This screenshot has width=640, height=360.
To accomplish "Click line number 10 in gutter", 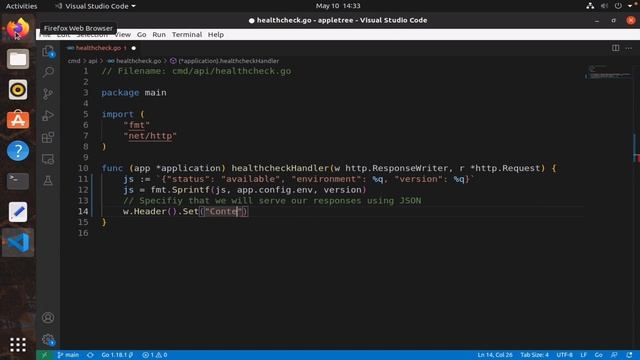I will tap(83, 168).
